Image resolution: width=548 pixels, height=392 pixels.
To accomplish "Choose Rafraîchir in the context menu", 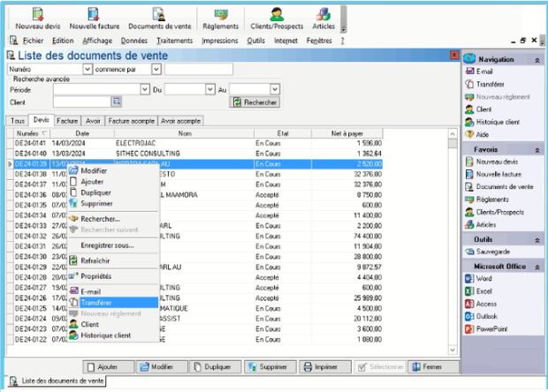I will click(x=113, y=260).
